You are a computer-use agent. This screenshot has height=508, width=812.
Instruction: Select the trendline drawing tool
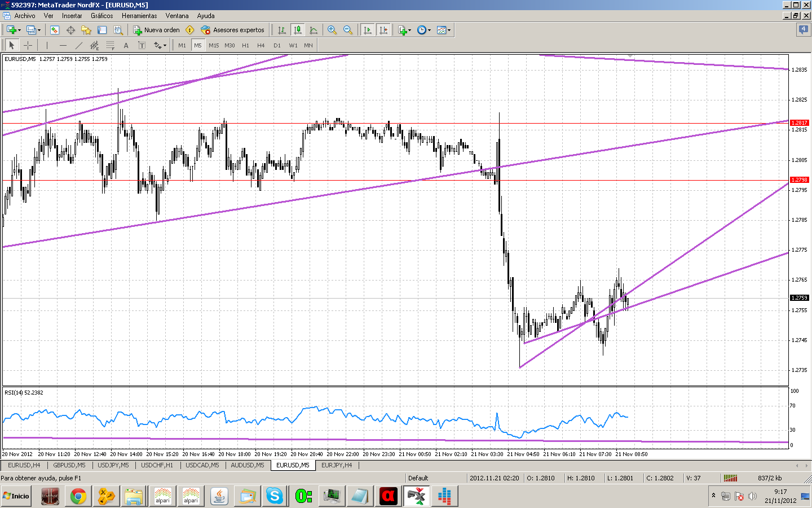[x=78, y=45]
